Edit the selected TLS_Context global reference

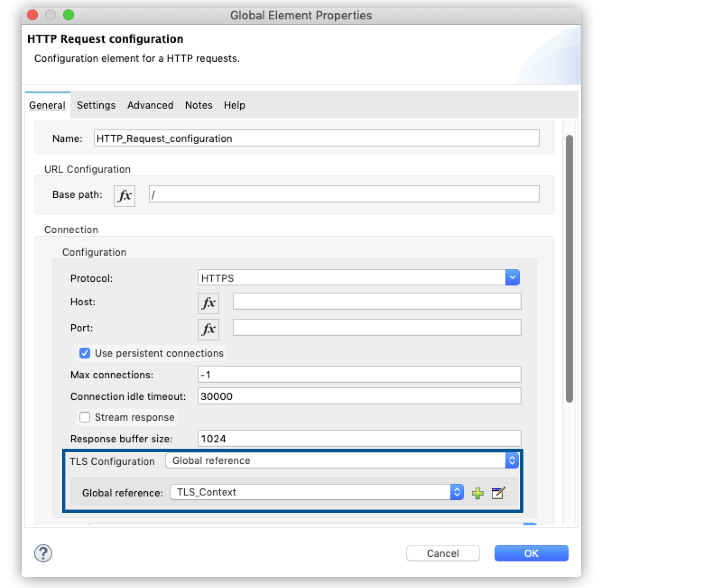click(x=498, y=493)
